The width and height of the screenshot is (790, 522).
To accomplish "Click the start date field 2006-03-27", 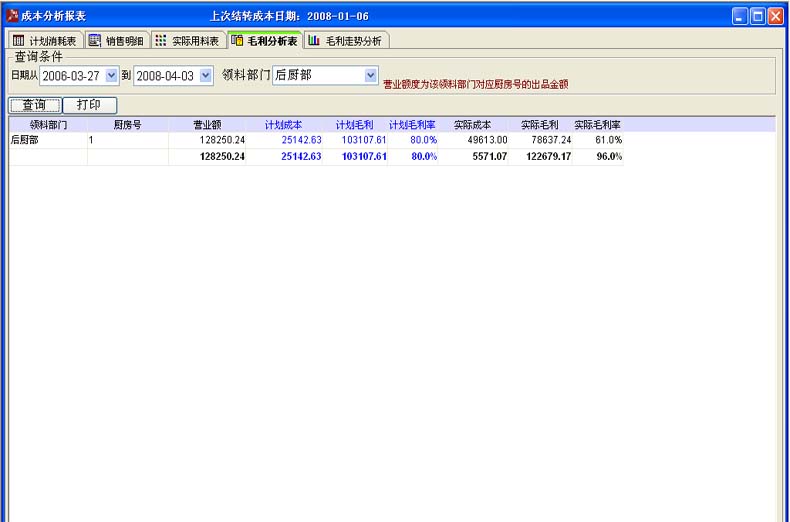I will point(71,75).
